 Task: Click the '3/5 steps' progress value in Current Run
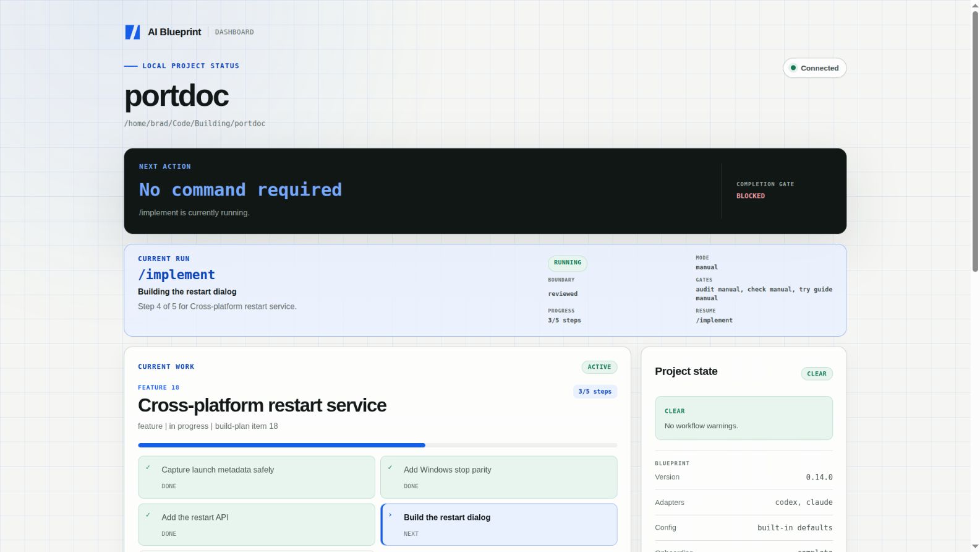coord(565,321)
